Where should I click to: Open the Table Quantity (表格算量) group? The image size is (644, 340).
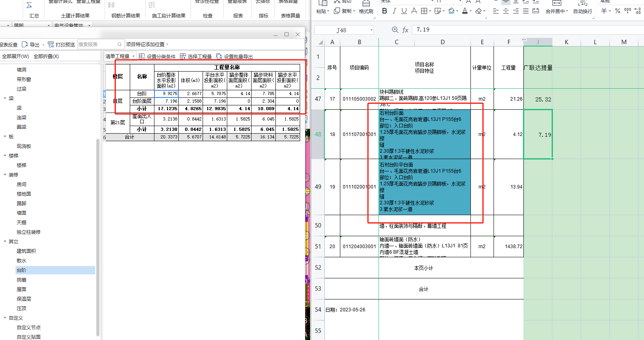tap(290, 16)
